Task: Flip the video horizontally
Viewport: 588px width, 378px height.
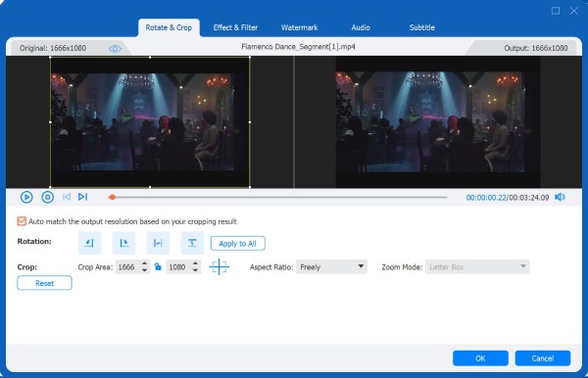Action: [158, 243]
